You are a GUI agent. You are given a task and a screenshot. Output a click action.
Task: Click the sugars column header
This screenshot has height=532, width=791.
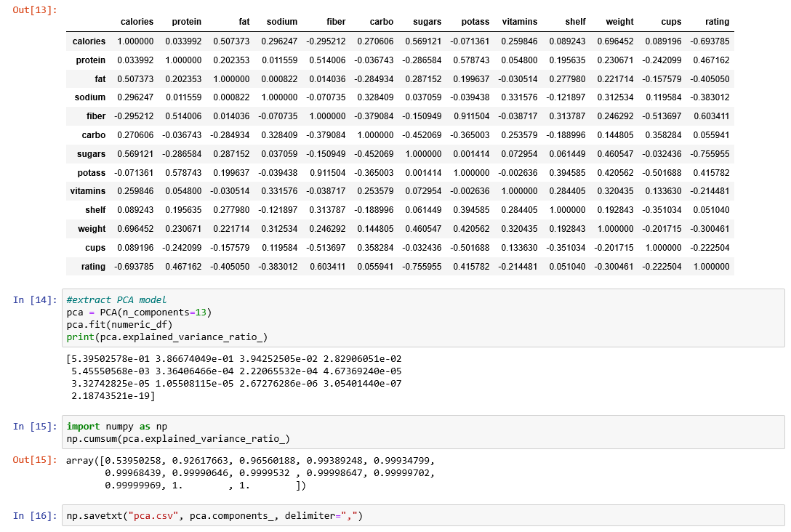point(427,22)
